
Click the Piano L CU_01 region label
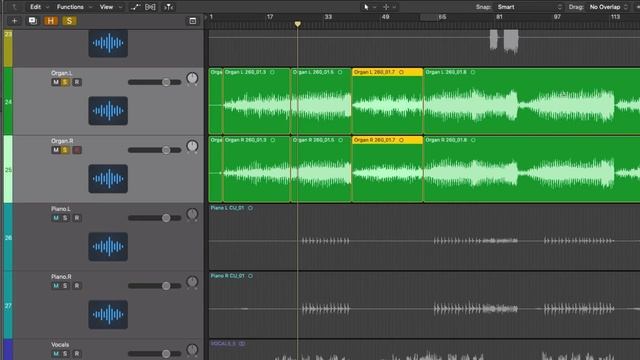click(x=227, y=208)
